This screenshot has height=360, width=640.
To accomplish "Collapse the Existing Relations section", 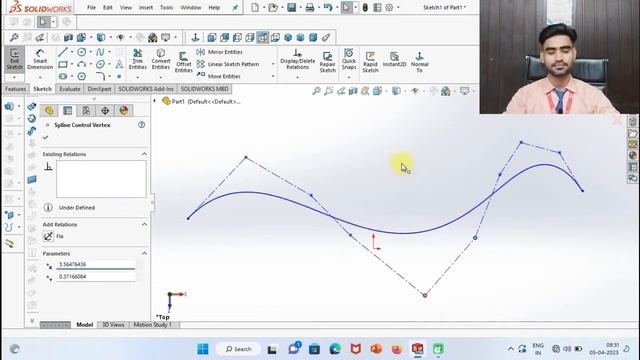I will pyautogui.click(x=144, y=154).
